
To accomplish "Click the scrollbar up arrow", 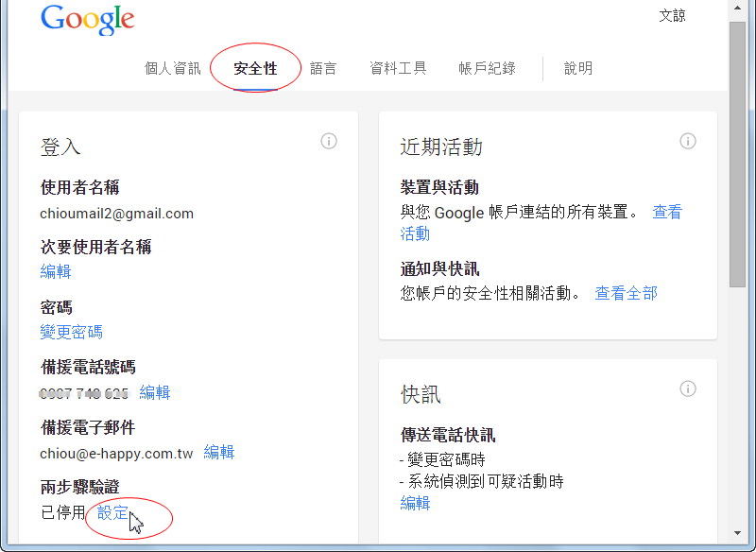I will [x=738, y=8].
